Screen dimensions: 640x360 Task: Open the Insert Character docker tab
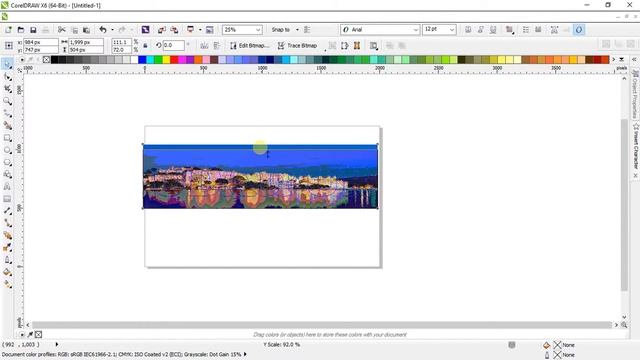[635, 147]
